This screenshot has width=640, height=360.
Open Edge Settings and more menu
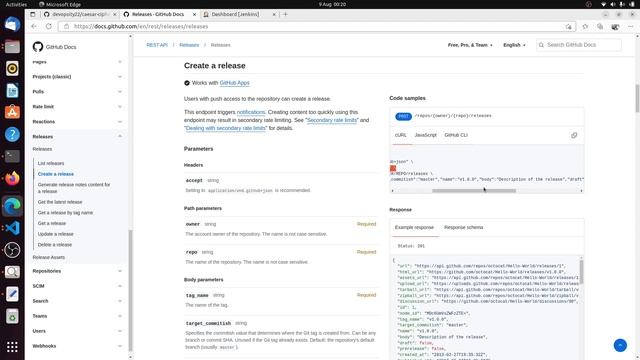[x=631, y=26]
